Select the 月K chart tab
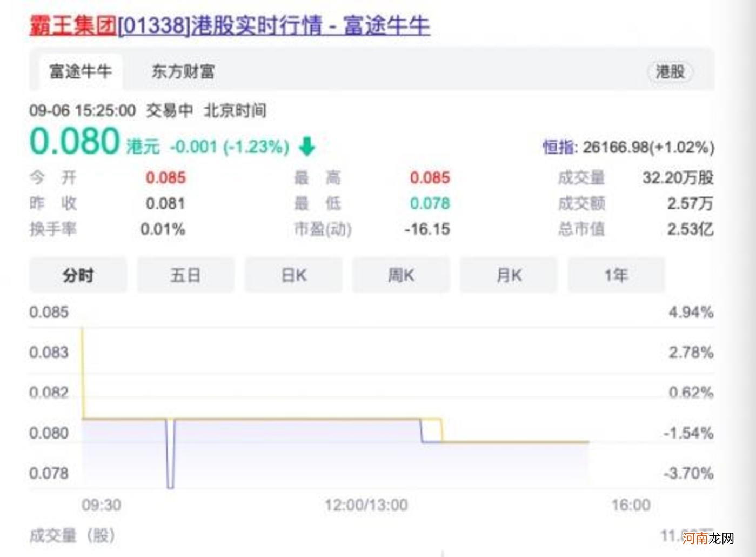The width and height of the screenshot is (756, 557). pyautogui.click(x=509, y=275)
